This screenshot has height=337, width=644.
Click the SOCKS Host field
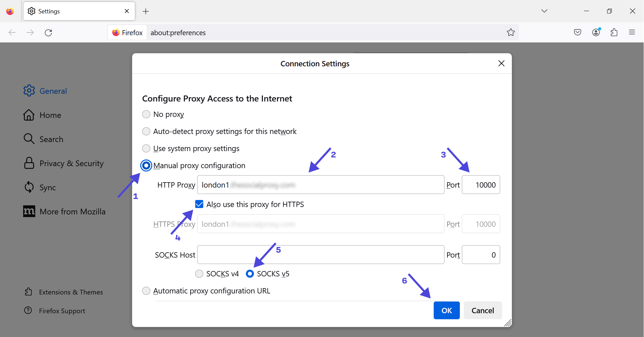click(321, 255)
